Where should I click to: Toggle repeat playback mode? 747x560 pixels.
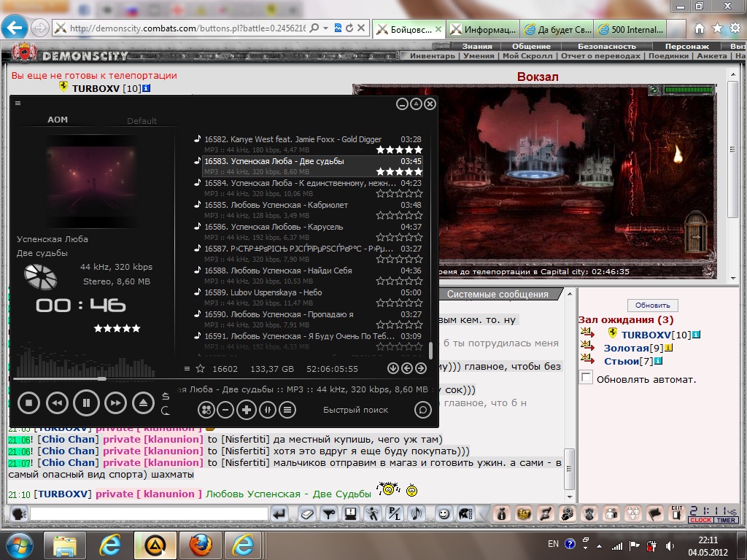pos(166,411)
